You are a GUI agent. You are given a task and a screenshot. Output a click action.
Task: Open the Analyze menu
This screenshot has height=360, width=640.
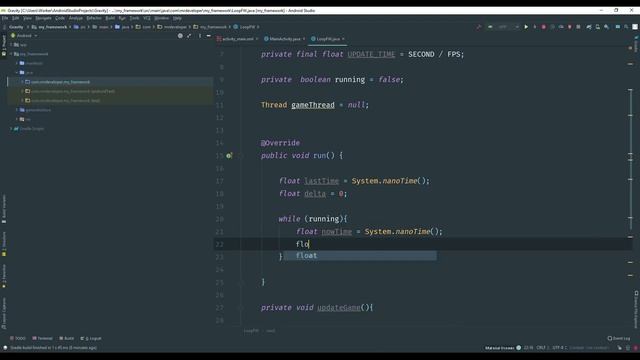pos(76,18)
